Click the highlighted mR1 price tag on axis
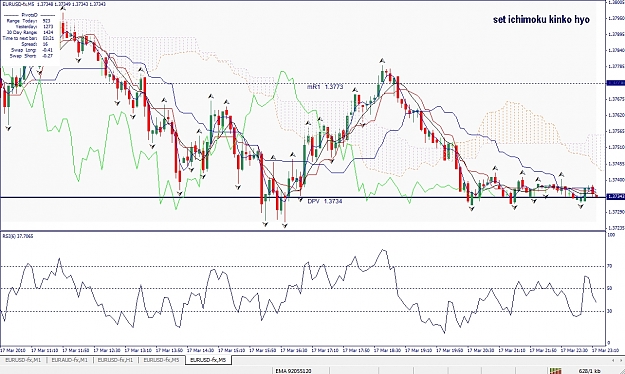Viewport: 625px width, 374px height. click(x=615, y=83)
